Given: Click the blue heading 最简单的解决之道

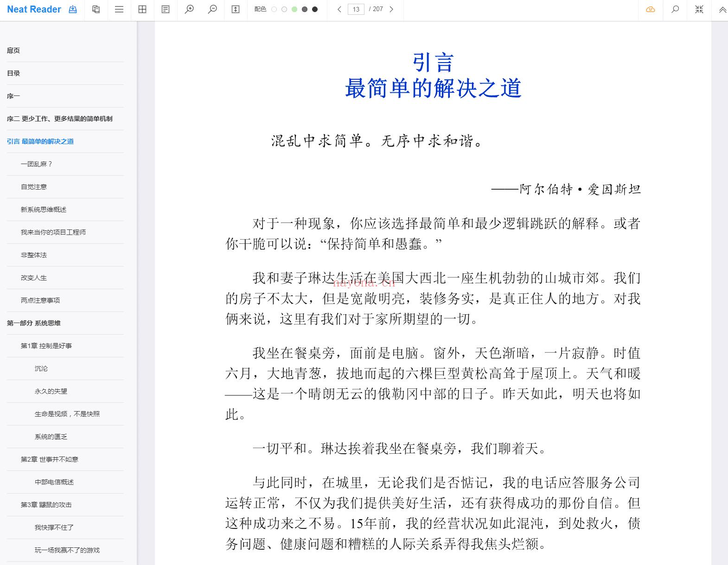Looking at the screenshot, I should click(x=433, y=88).
